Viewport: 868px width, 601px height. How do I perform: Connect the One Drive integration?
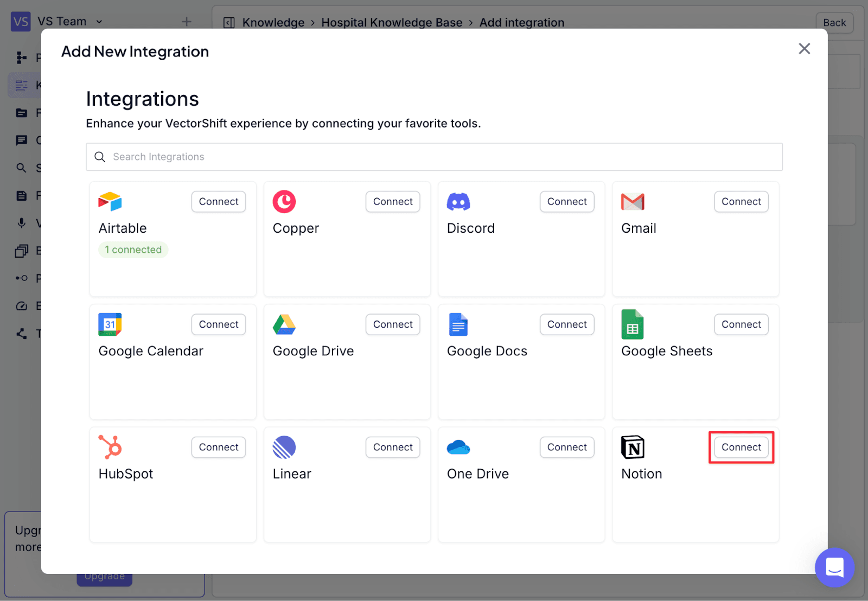[x=567, y=447]
